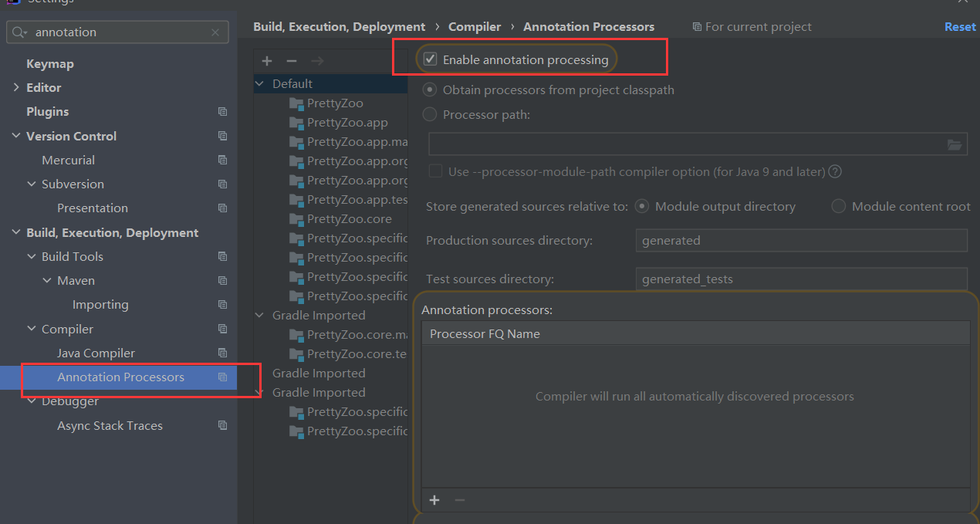The image size is (980, 524).
Task: Clear the annotation search text
Action: (215, 32)
